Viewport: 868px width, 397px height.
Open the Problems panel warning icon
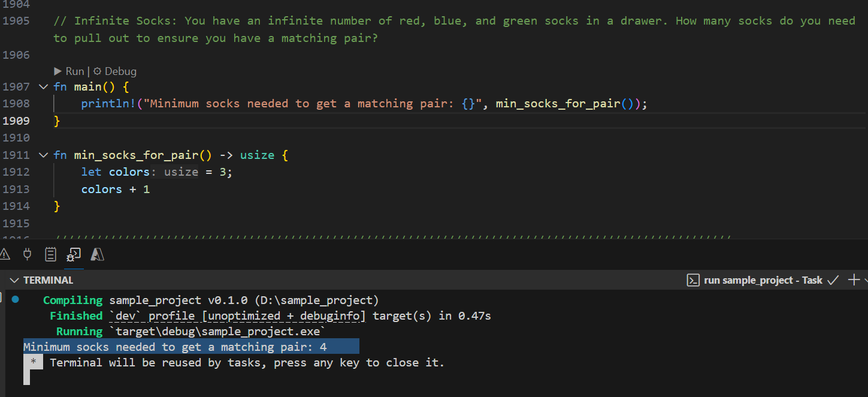click(x=5, y=254)
